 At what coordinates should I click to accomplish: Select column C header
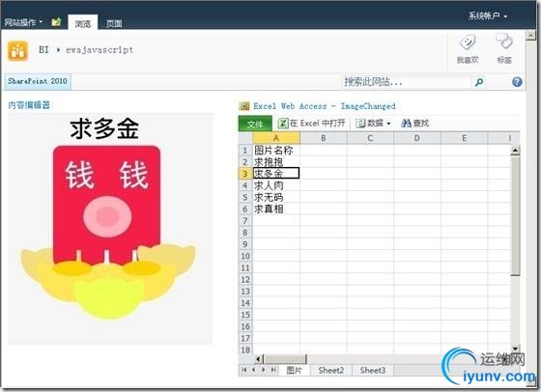(370, 138)
